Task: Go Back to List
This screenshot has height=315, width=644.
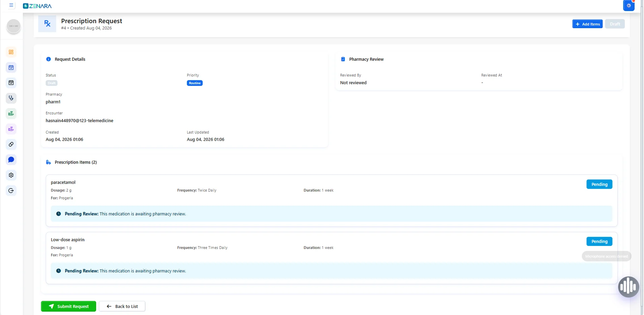Action: (x=122, y=306)
